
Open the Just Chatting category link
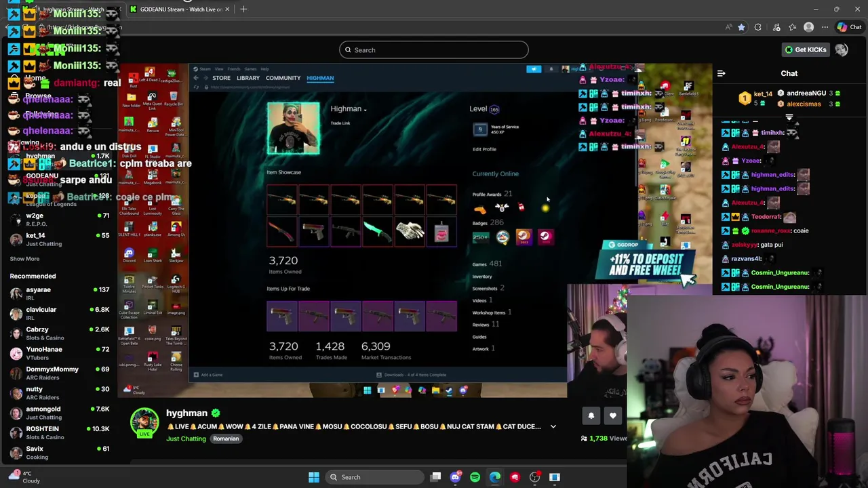[186, 439]
